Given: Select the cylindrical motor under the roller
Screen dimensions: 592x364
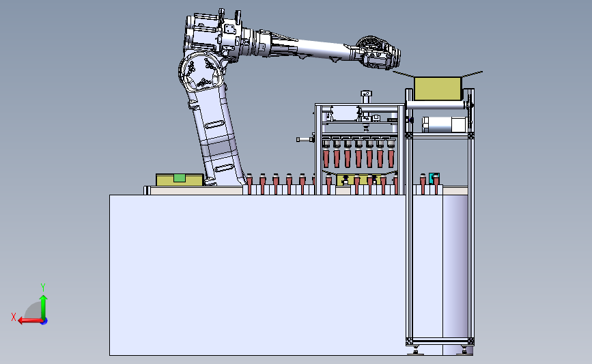Looking at the screenshot, I should (445, 124).
